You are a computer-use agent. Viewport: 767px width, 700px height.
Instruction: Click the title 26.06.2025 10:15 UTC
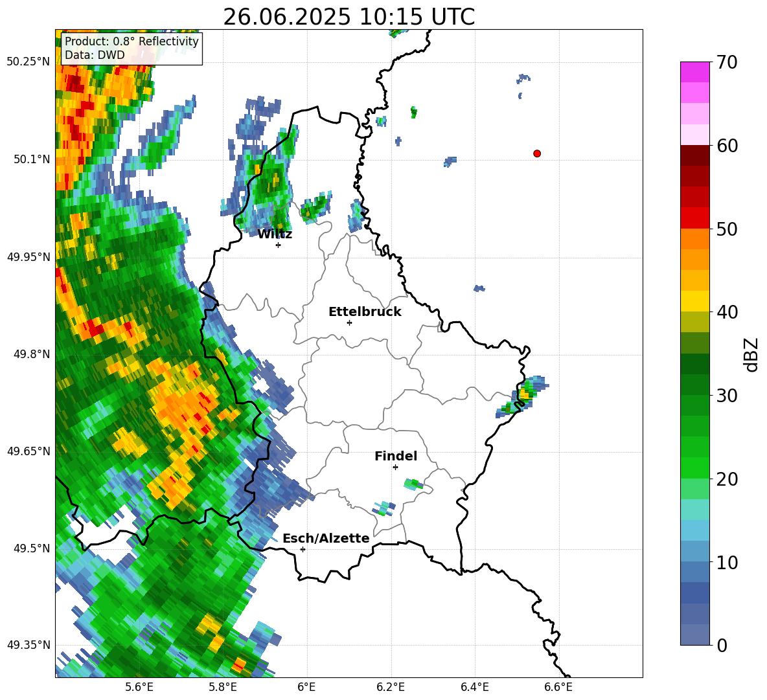tap(349, 17)
